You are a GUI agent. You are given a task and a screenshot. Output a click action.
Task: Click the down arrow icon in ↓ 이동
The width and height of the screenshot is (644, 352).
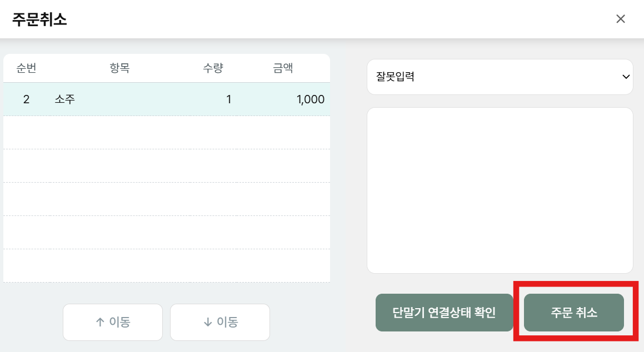pos(207,322)
